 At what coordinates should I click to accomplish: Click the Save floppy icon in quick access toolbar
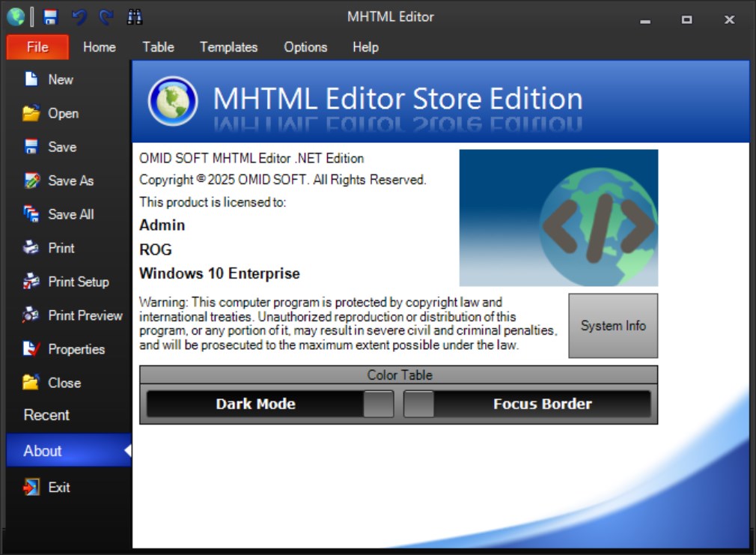click(x=50, y=17)
